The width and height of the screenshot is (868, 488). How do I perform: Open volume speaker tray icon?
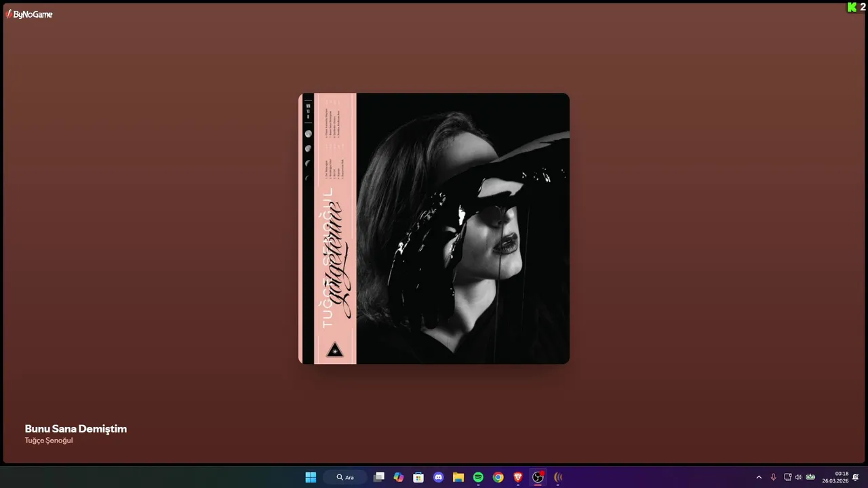pos(798,477)
